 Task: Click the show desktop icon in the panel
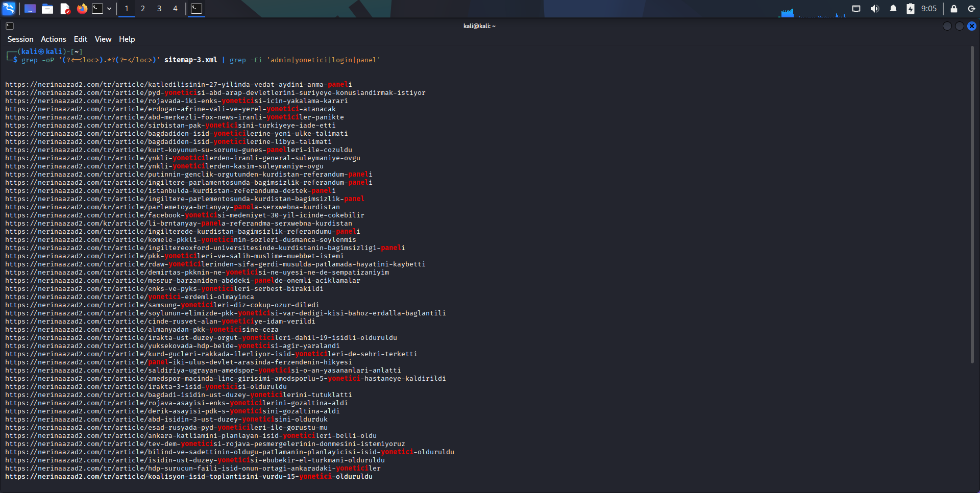[30, 9]
